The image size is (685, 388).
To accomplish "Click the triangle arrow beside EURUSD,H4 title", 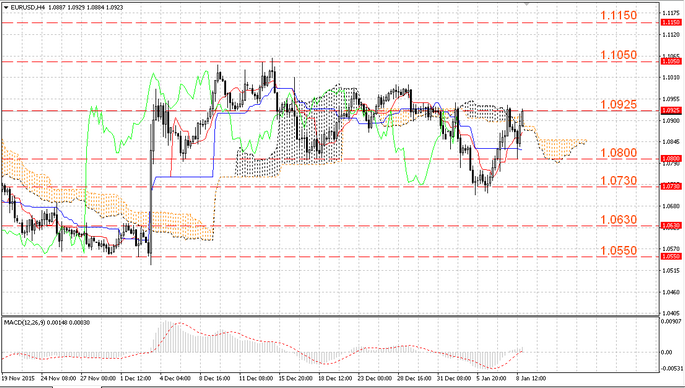I will [x=6, y=7].
